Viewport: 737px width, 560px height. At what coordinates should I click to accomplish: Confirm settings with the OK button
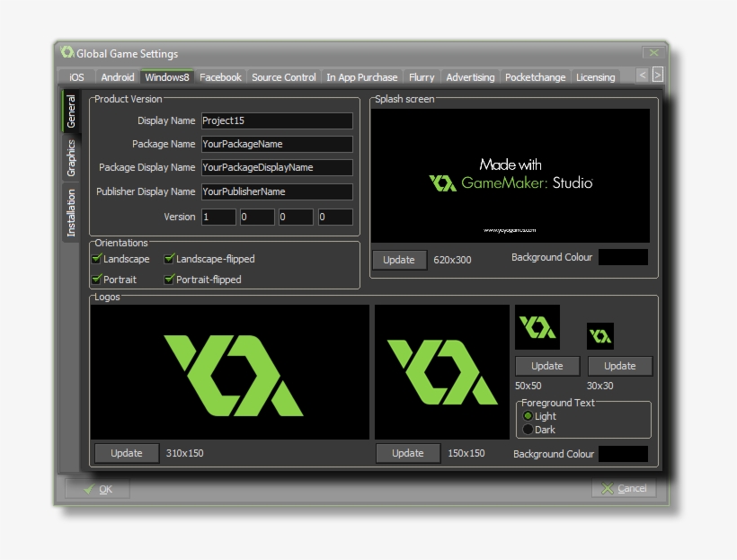click(x=98, y=489)
